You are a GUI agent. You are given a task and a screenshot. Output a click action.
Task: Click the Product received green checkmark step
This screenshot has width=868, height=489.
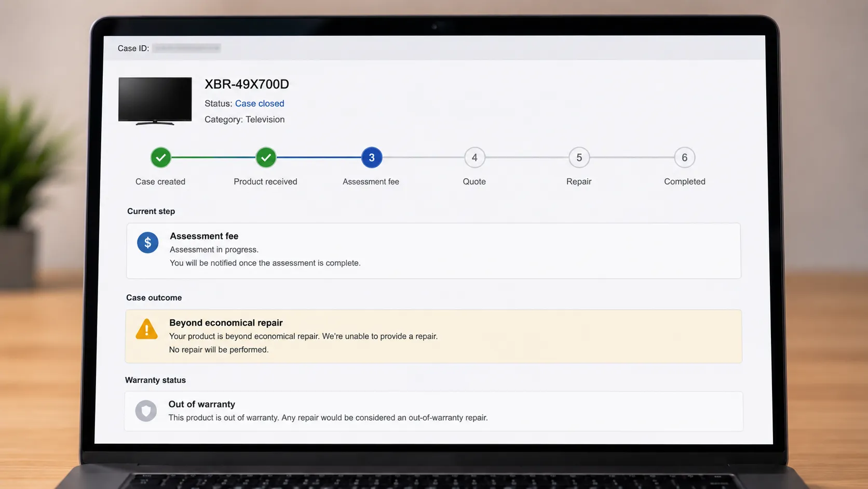[x=266, y=157]
